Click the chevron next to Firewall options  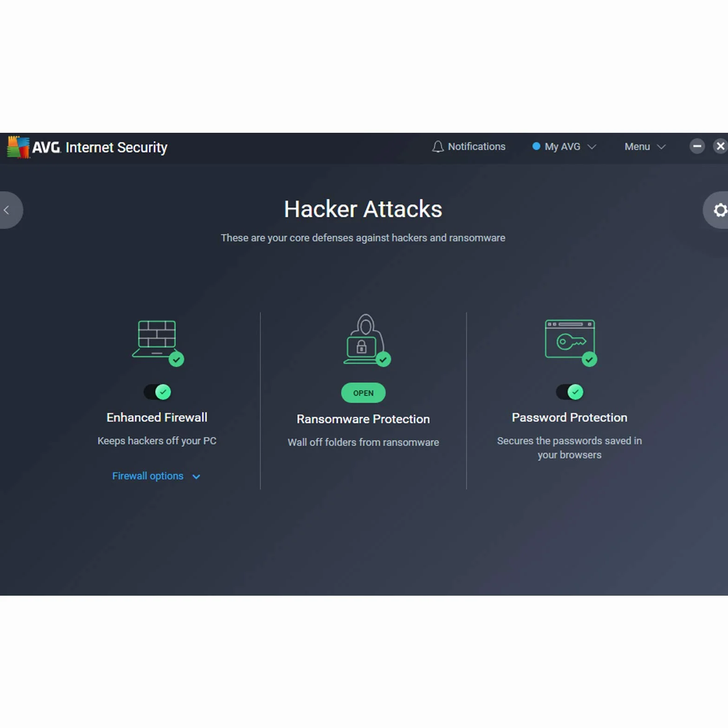(196, 477)
